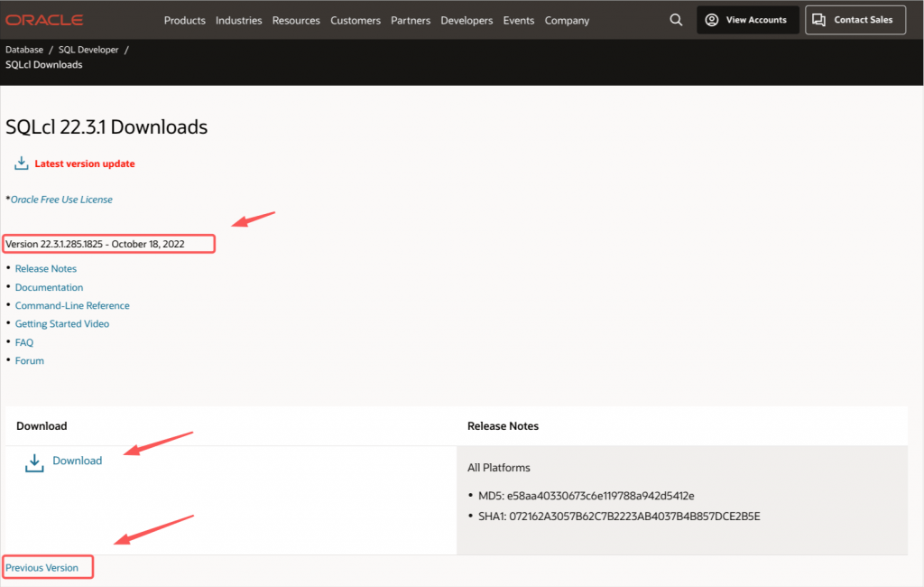Screen dimensions: 924x587
Task: Click the All Platforms text
Action: (498, 467)
